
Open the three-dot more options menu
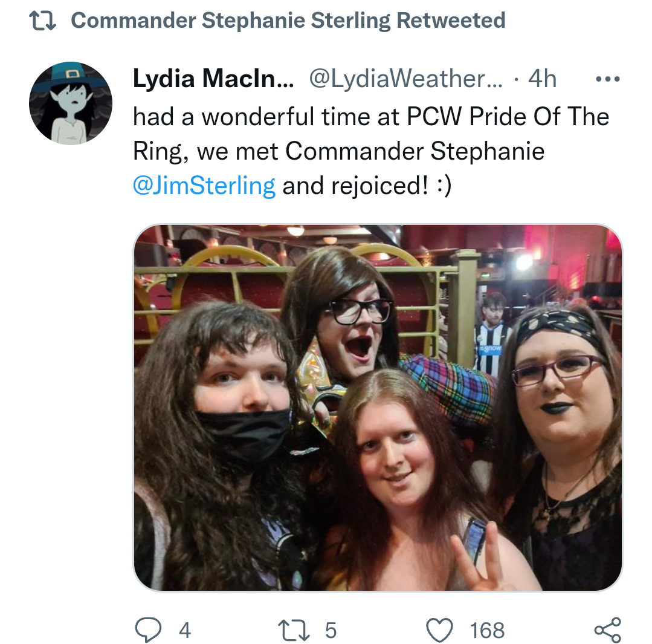607,79
